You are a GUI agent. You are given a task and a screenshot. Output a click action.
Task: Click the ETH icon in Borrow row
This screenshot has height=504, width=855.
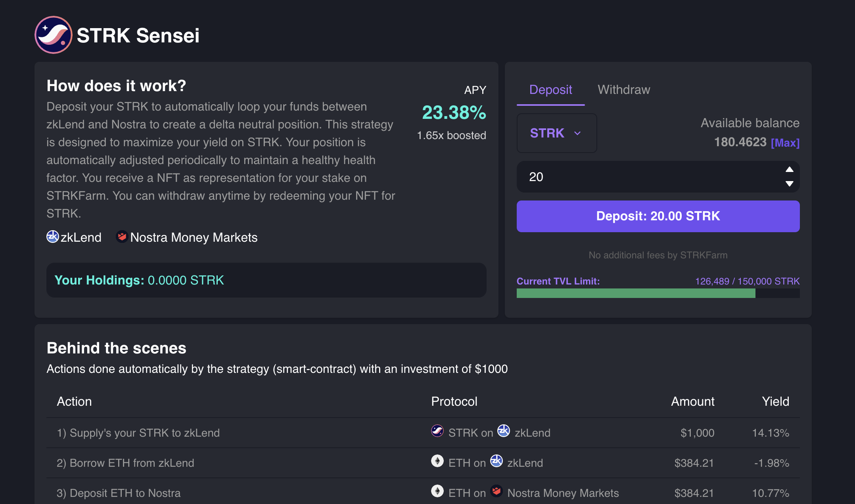437,461
